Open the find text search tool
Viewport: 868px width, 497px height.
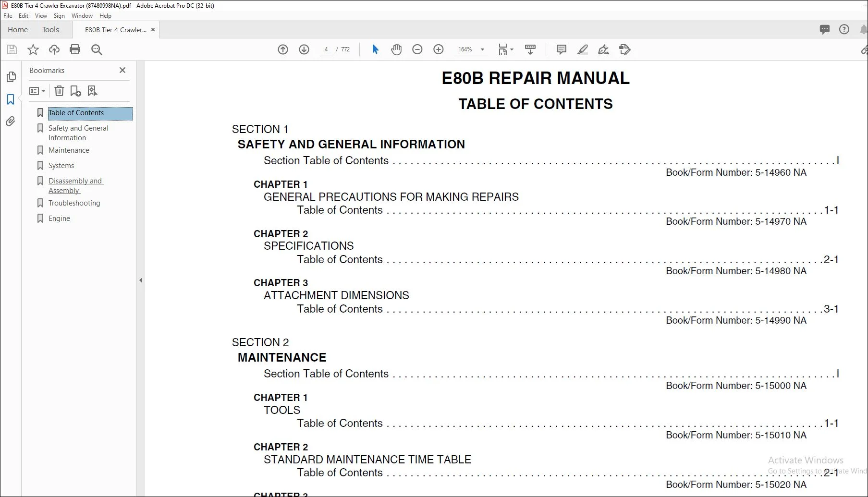click(97, 49)
